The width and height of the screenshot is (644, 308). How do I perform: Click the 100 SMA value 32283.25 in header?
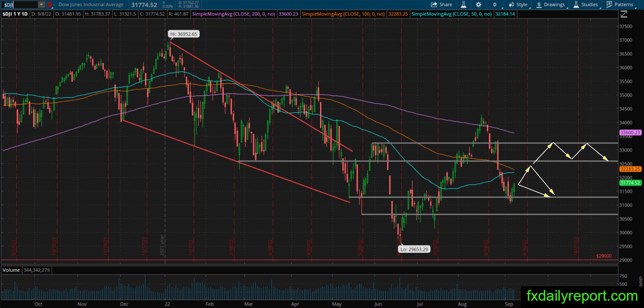coord(398,14)
